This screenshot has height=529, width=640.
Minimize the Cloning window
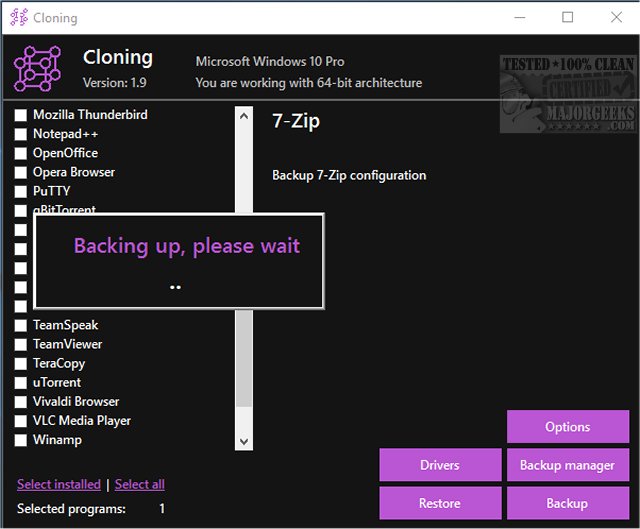[x=520, y=18]
